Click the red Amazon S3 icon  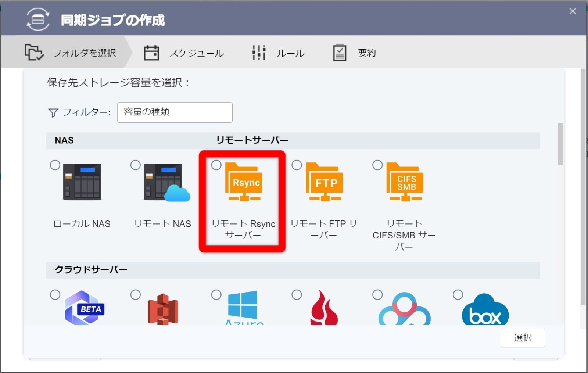click(163, 309)
